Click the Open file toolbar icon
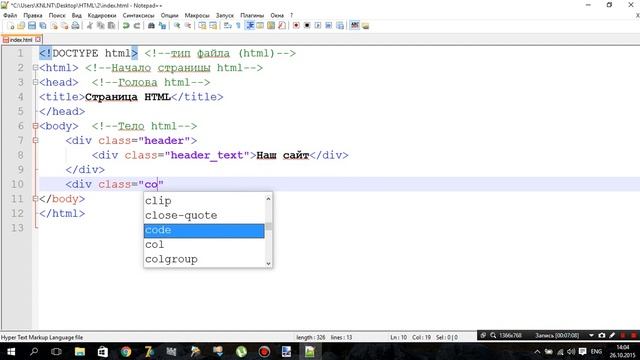 pyautogui.click(x=21, y=26)
